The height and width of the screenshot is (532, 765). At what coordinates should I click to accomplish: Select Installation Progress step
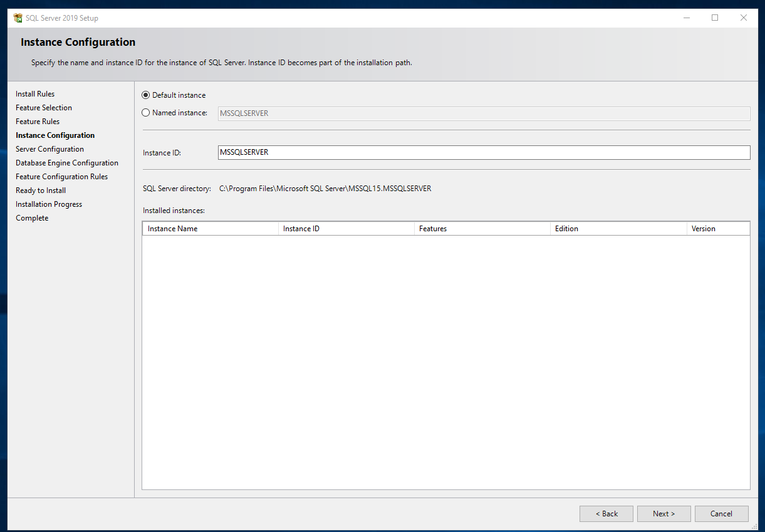49,204
